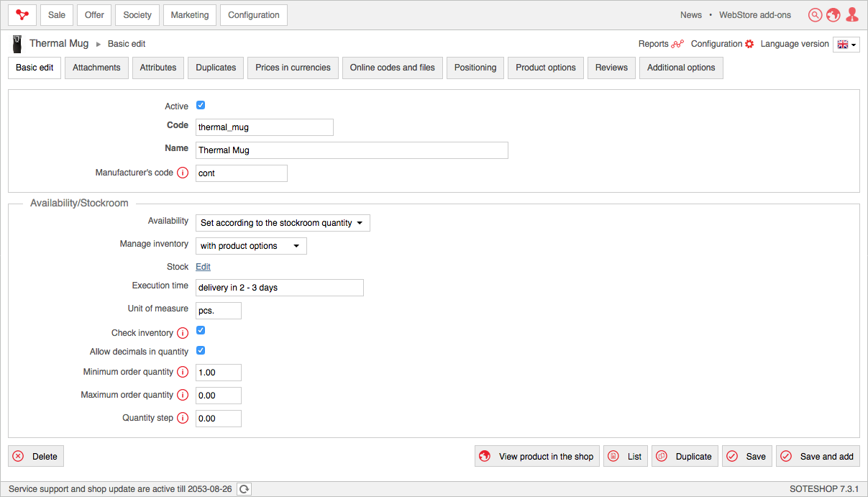Show info for Maximum order quantity
Screen dimensions: 868x497
(x=183, y=395)
